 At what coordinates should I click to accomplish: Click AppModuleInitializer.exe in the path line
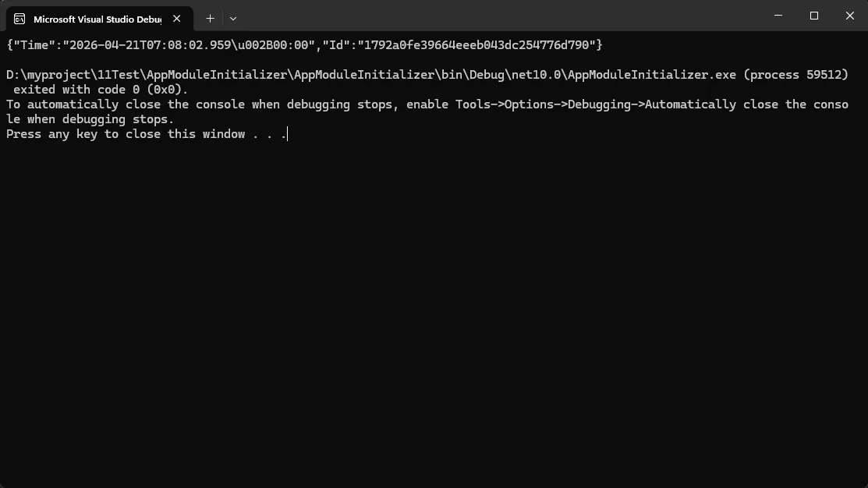point(651,75)
